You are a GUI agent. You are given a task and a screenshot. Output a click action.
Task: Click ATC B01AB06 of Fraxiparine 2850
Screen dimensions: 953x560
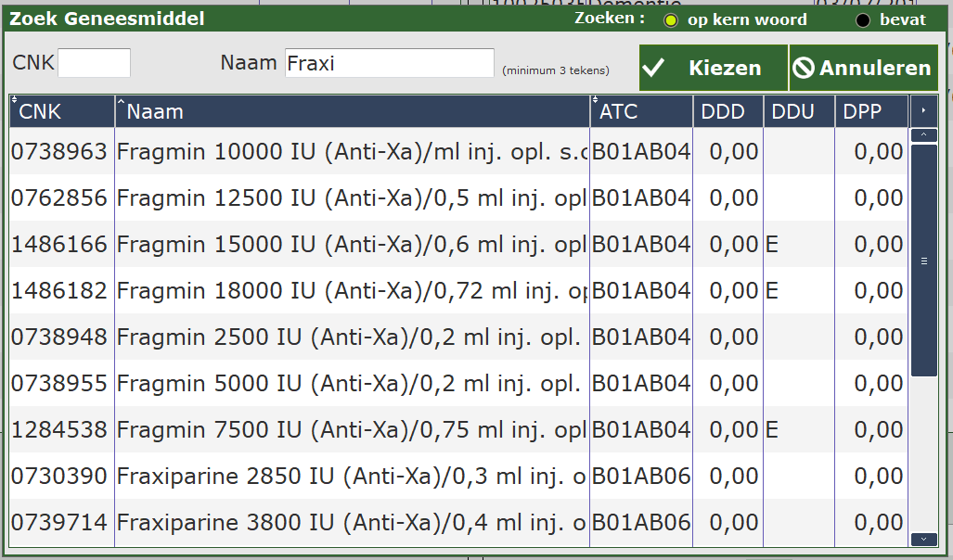point(641,476)
